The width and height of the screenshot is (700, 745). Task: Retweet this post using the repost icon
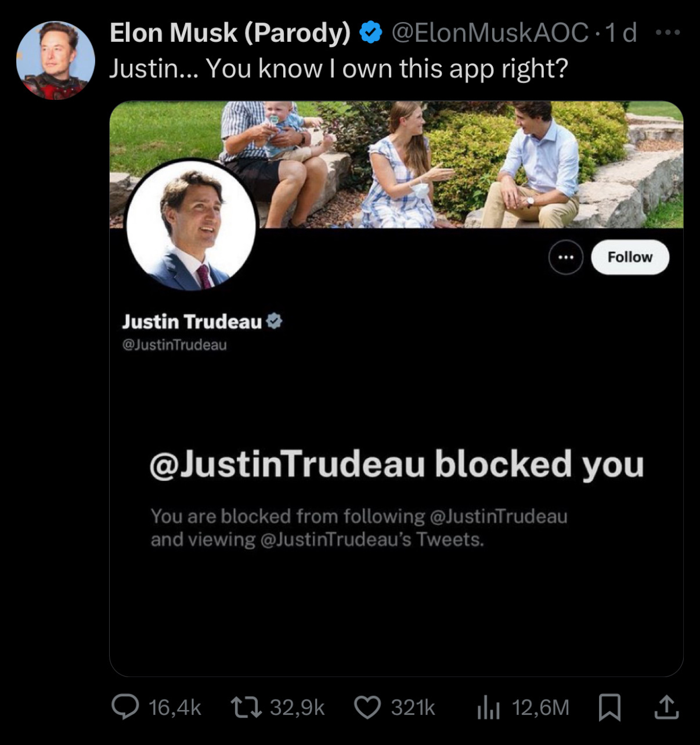tap(245, 707)
